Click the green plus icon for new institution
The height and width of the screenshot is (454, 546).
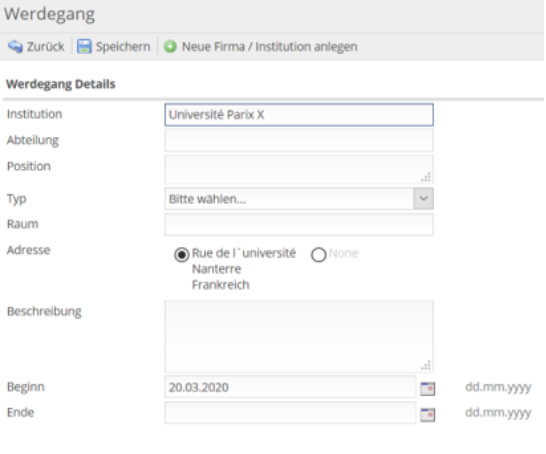[170, 46]
